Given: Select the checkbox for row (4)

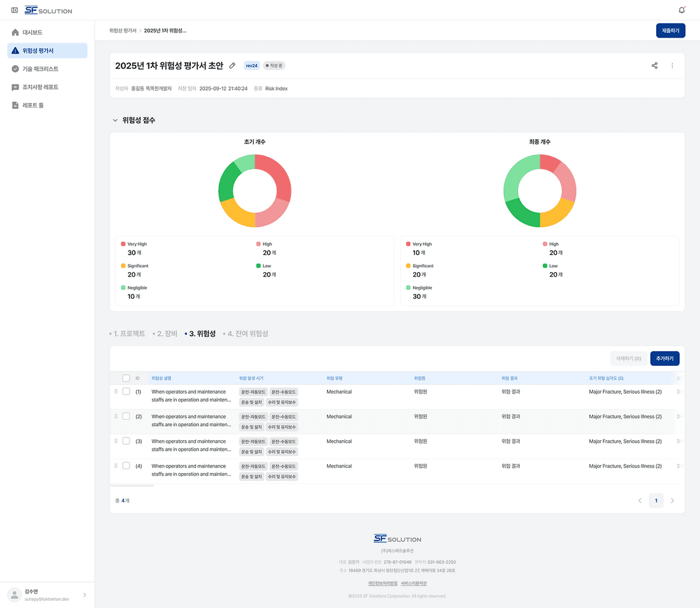Looking at the screenshot, I should (x=126, y=466).
